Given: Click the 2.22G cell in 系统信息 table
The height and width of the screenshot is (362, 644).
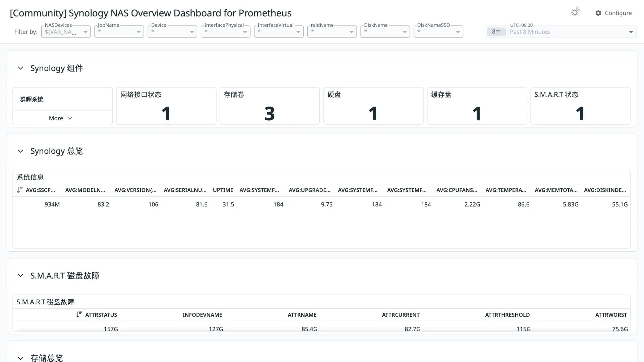Looking at the screenshot, I should point(472,204).
